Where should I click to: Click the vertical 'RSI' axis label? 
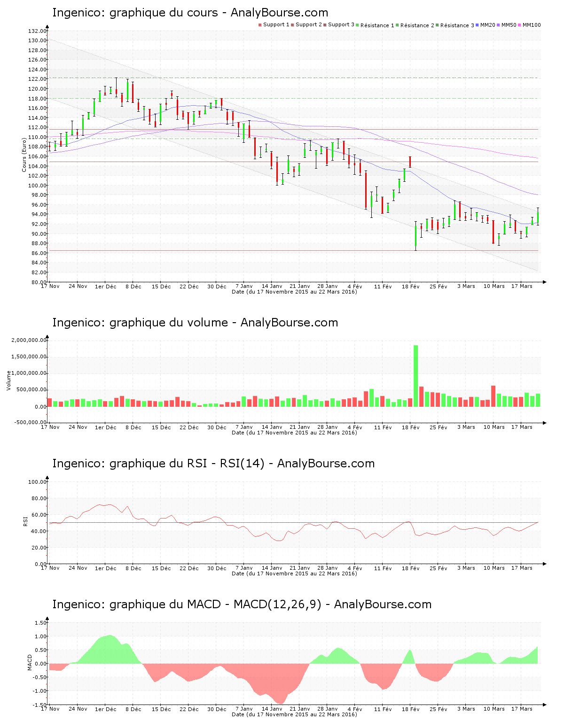point(25,521)
